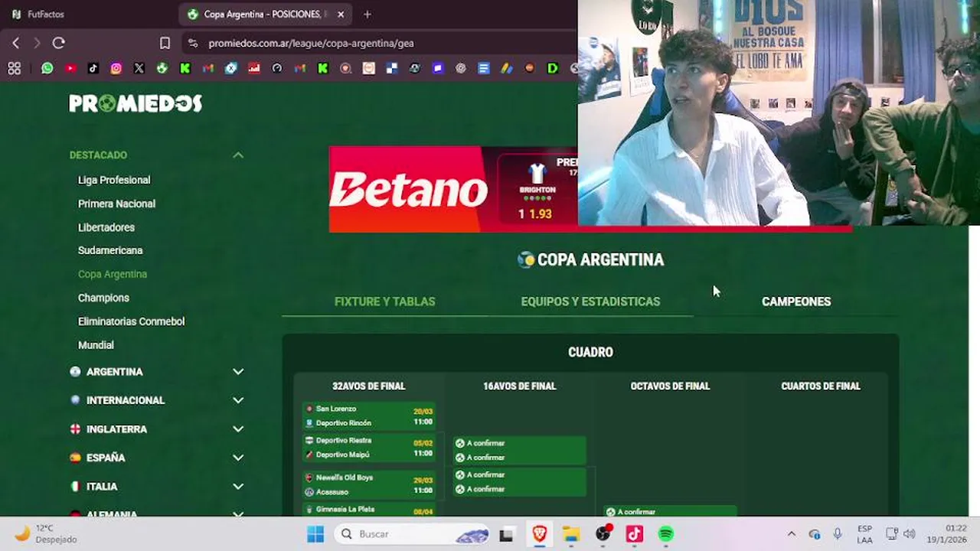Open OBS Studio from the taskbar
Screen dimensions: 980x551
pos(603,534)
